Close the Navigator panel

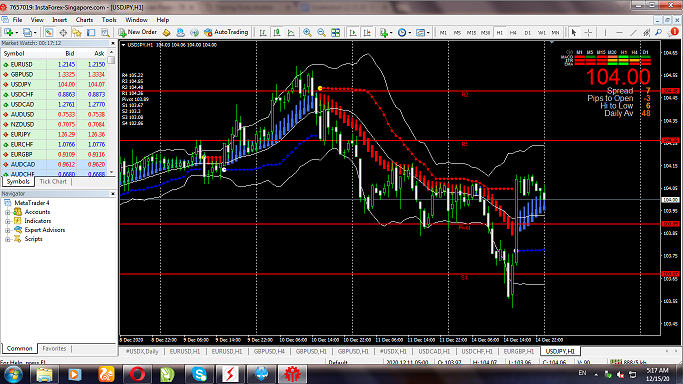(112, 193)
